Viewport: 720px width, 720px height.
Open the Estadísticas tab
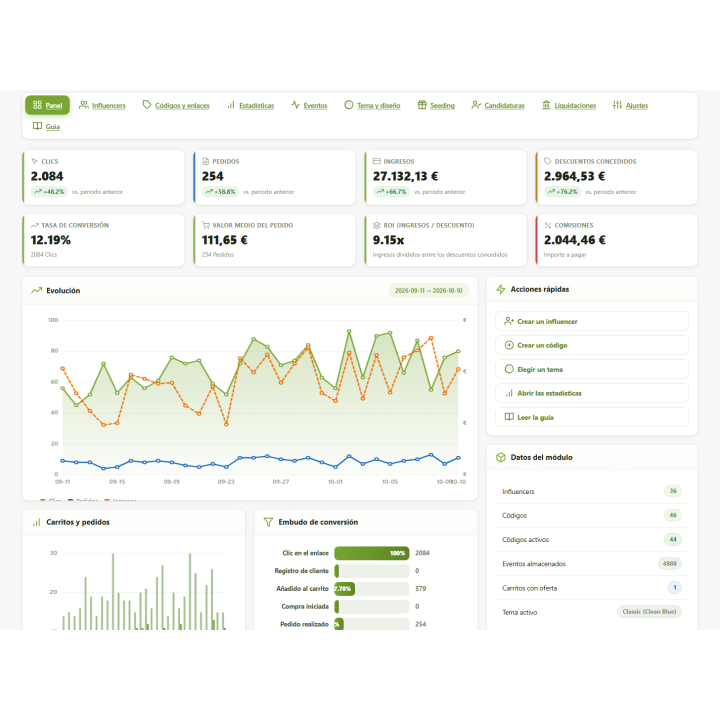[x=251, y=105]
